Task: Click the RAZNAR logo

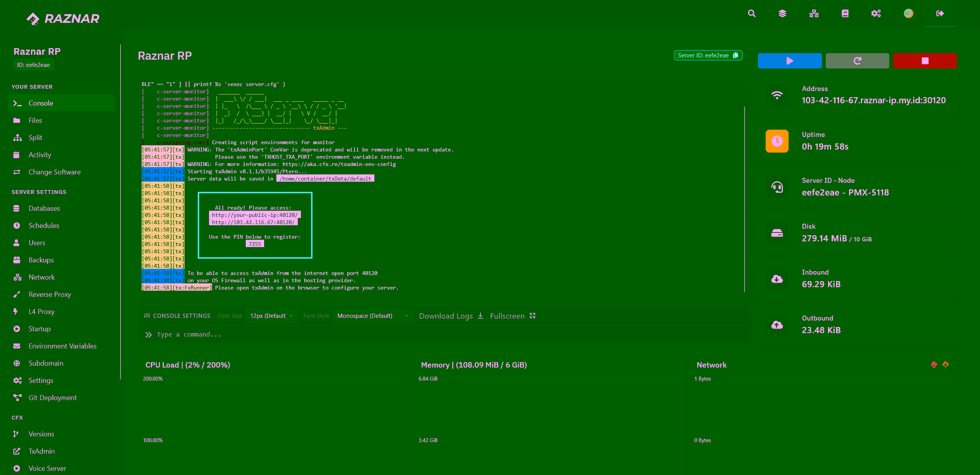Action: point(63,18)
